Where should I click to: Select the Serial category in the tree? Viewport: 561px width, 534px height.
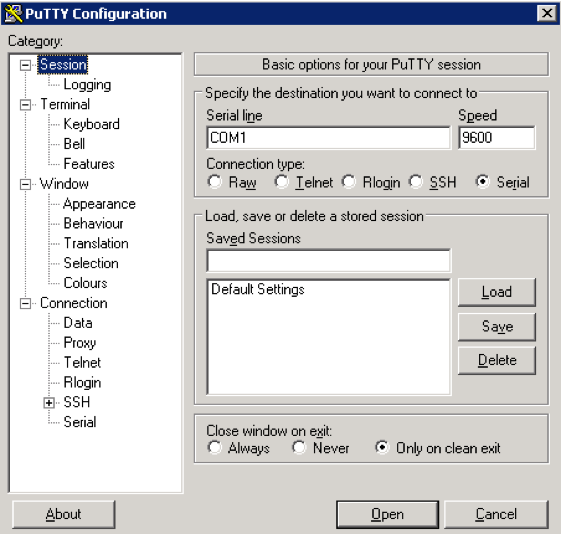point(79,422)
